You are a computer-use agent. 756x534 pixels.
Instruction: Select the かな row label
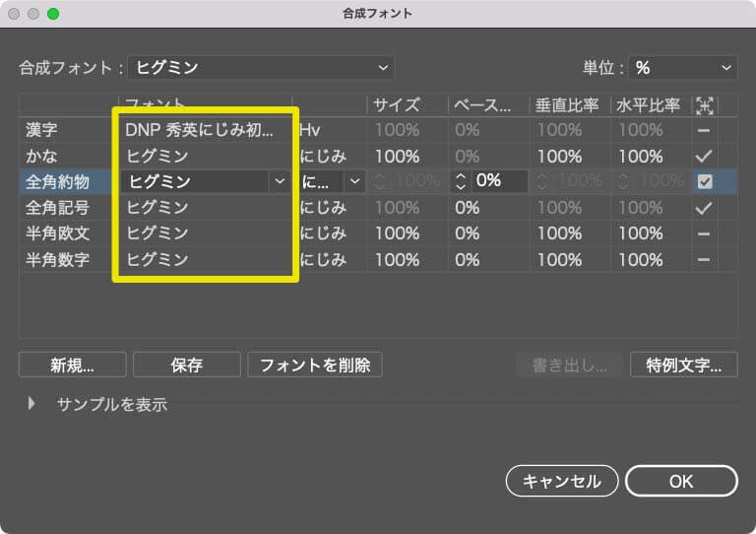coord(41,156)
